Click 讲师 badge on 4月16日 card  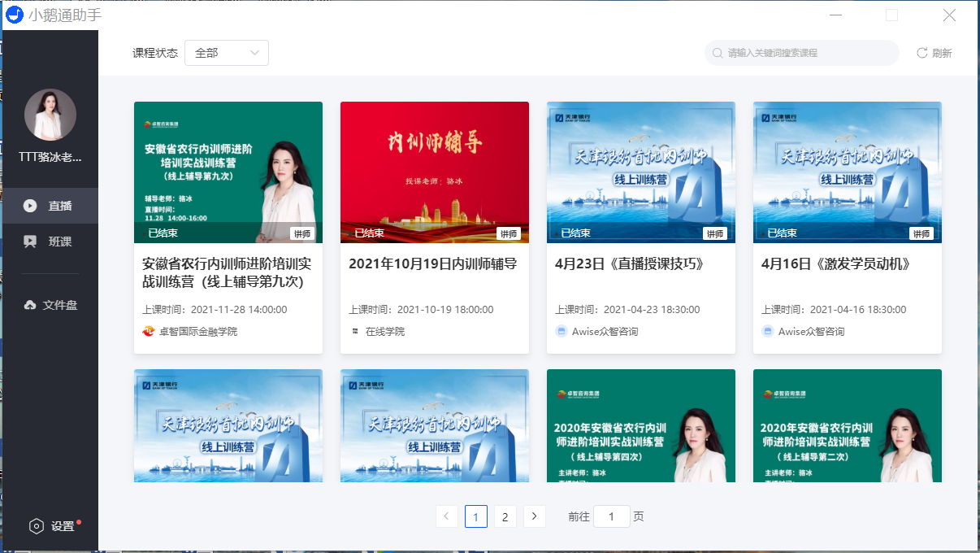(921, 233)
